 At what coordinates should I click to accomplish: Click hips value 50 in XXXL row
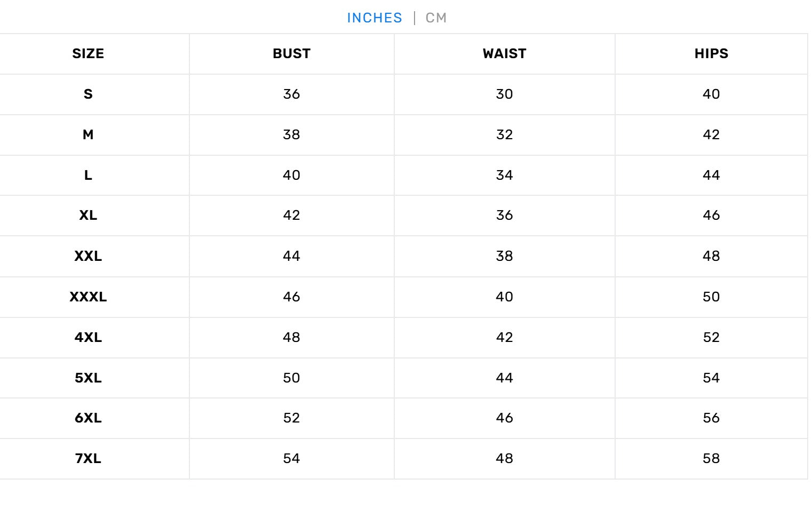pos(711,297)
